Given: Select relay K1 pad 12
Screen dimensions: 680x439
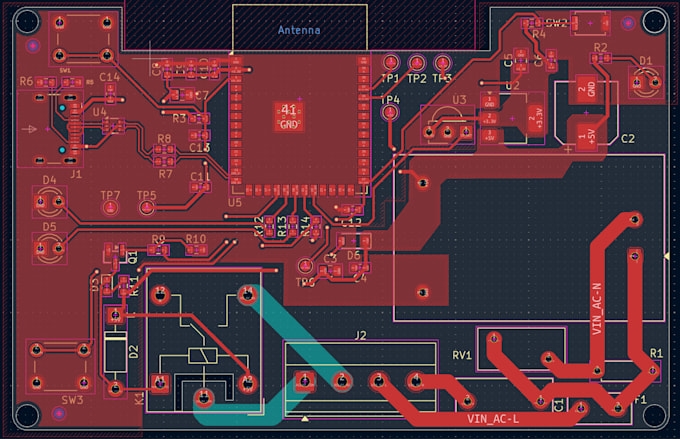Looking at the screenshot, I should (160, 295).
